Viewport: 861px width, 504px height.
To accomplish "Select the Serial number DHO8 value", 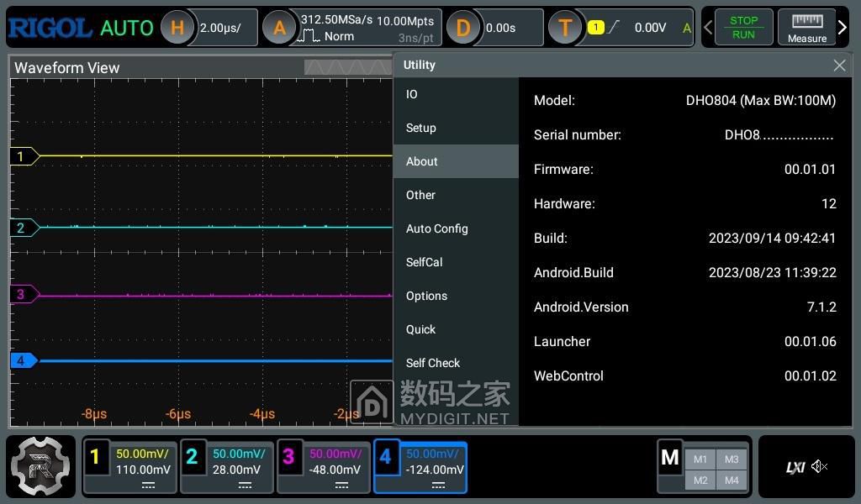I will (x=779, y=135).
